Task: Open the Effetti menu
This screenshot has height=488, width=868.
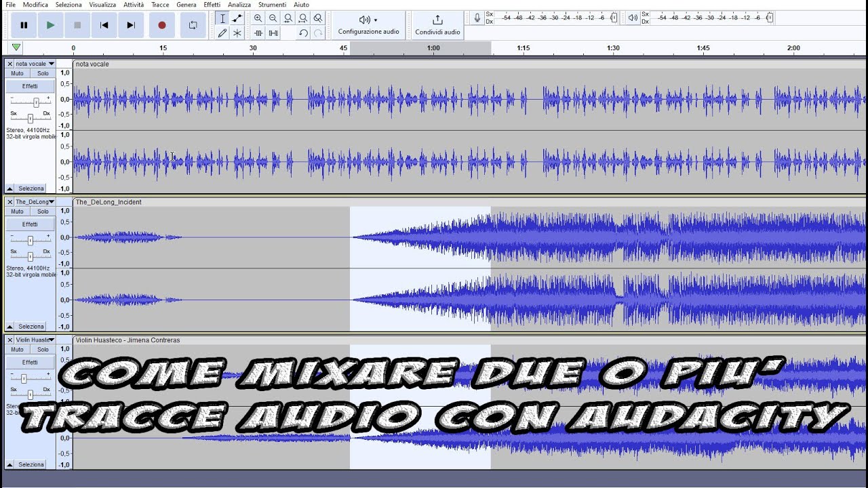Action: pos(212,5)
